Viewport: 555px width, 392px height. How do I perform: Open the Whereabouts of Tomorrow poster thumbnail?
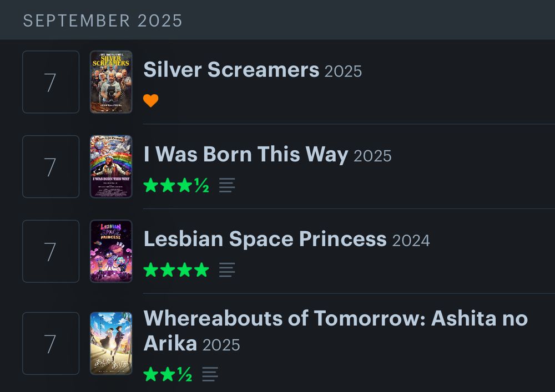pyautogui.click(x=111, y=343)
